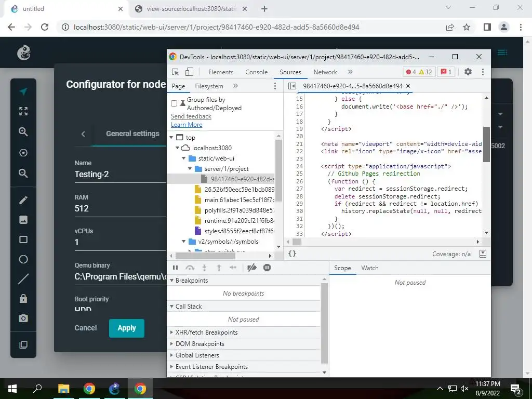
Task: Expand XHR/fetch Breakpoints section
Action: [171, 332]
